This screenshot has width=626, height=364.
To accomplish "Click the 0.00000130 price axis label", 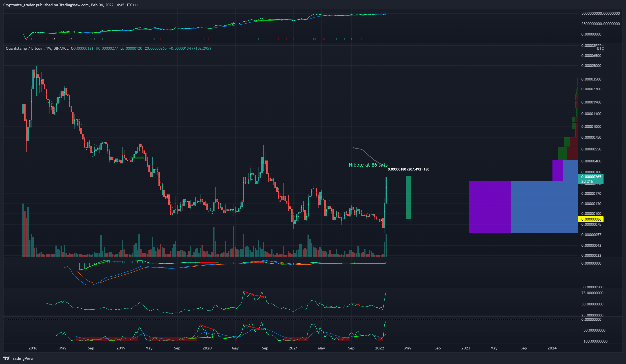I will pyautogui.click(x=591, y=204).
